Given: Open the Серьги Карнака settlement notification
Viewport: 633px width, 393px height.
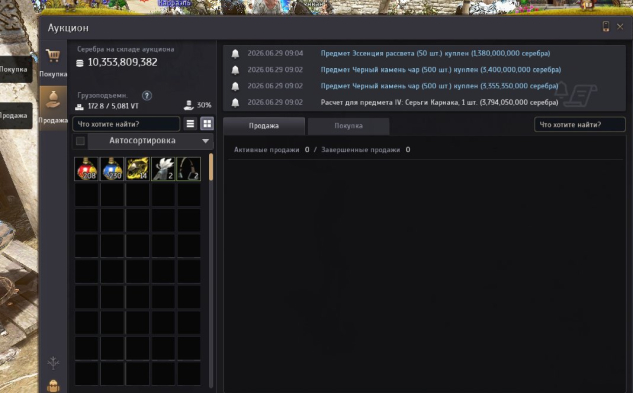Looking at the screenshot, I should coord(439,103).
